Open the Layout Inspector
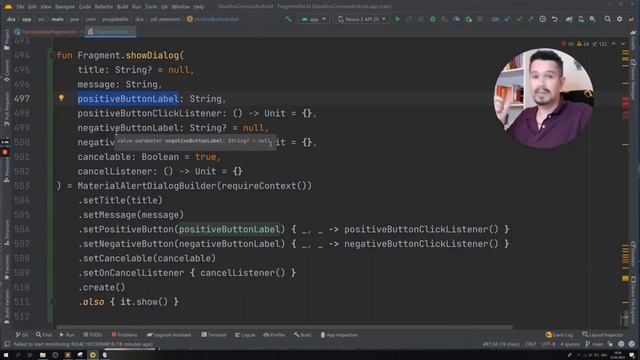 pos(603,335)
